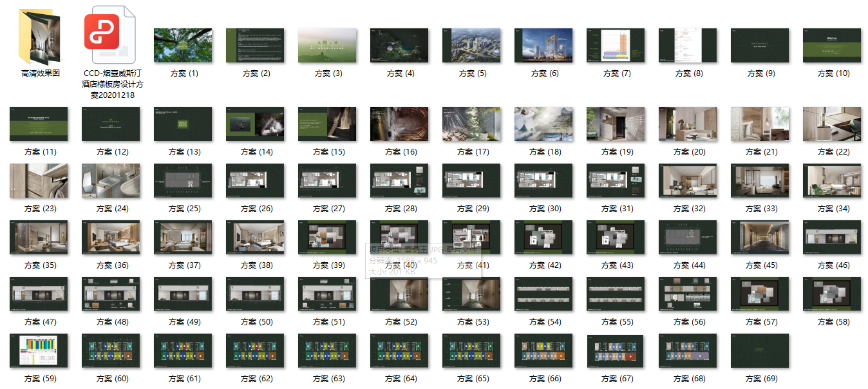Select the 方案 (5) aerial city thumbnail
The height and width of the screenshot is (389, 868).
tap(471, 45)
